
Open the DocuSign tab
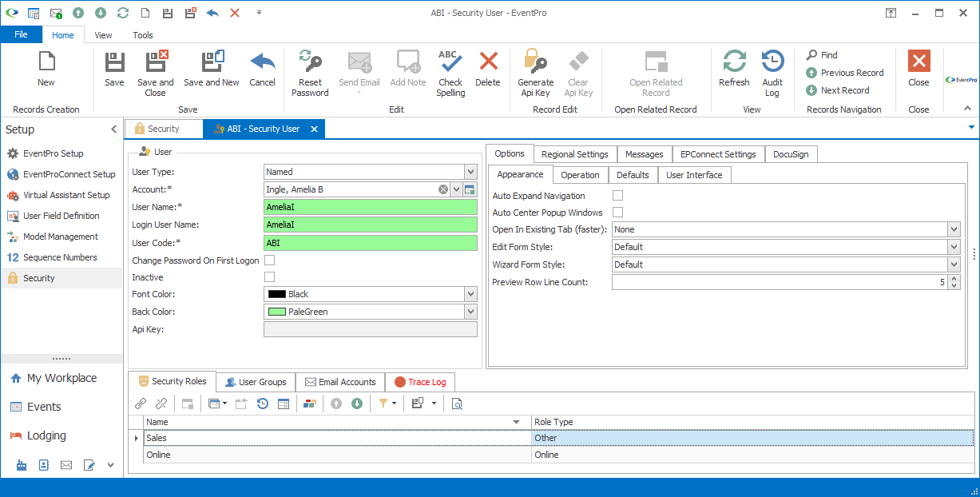coord(791,154)
